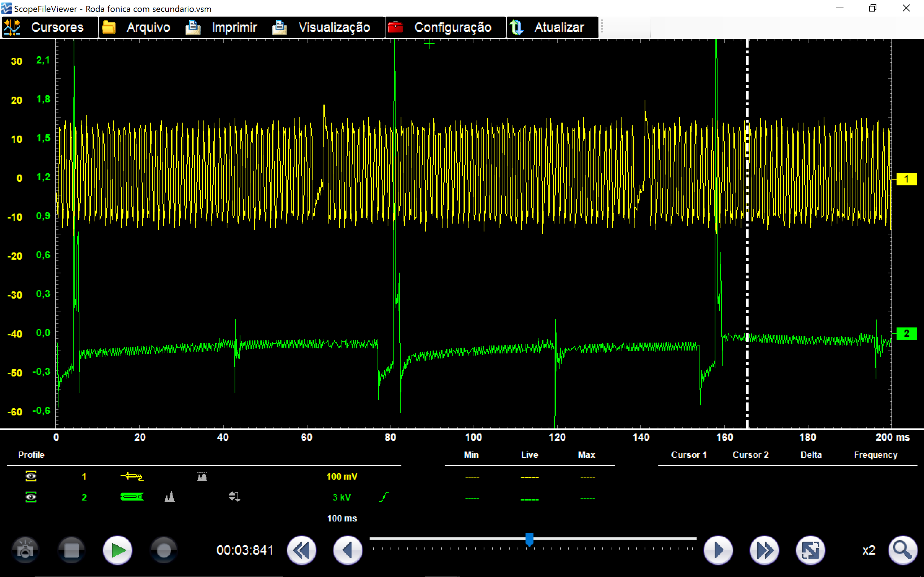Toggle channel 2 visibility eye icon
This screenshot has height=577, width=924.
[31, 497]
